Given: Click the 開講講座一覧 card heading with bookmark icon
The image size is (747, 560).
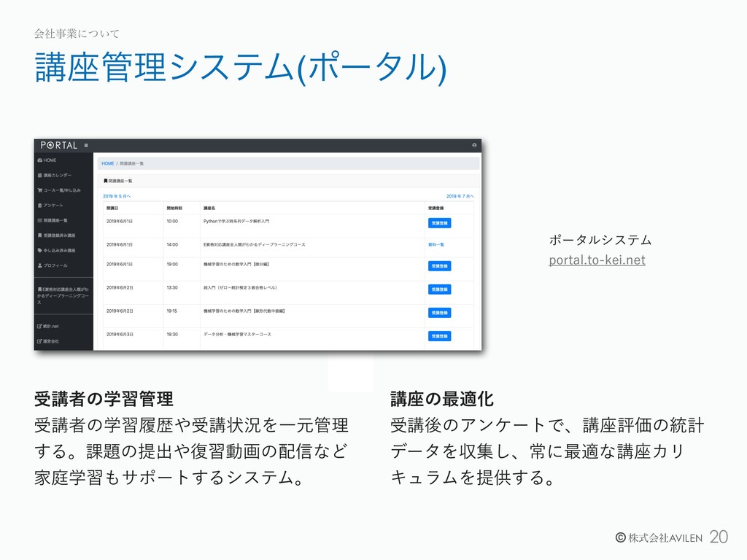Looking at the screenshot, I should point(118,181).
